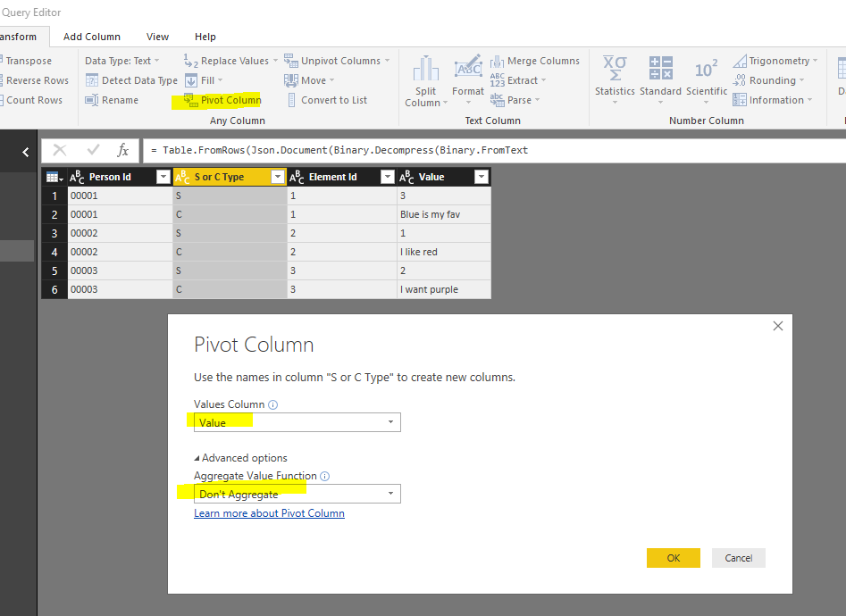Click the Move column icon
This screenshot has width=846, height=616.
291,80
